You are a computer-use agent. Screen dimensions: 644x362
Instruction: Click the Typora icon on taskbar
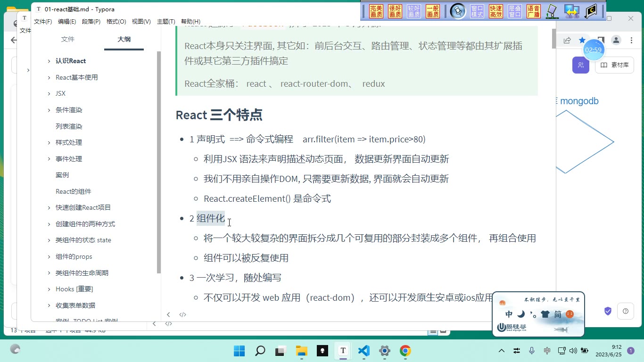(343, 351)
